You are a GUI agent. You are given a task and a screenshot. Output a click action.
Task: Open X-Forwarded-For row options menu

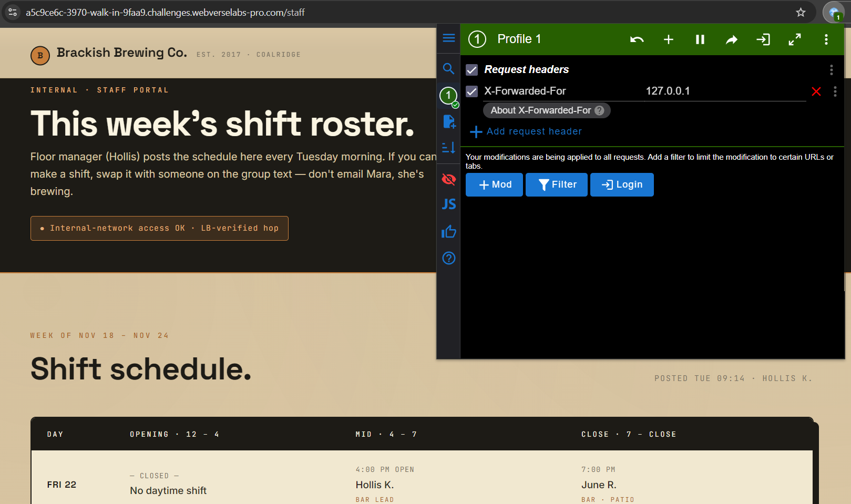click(835, 91)
